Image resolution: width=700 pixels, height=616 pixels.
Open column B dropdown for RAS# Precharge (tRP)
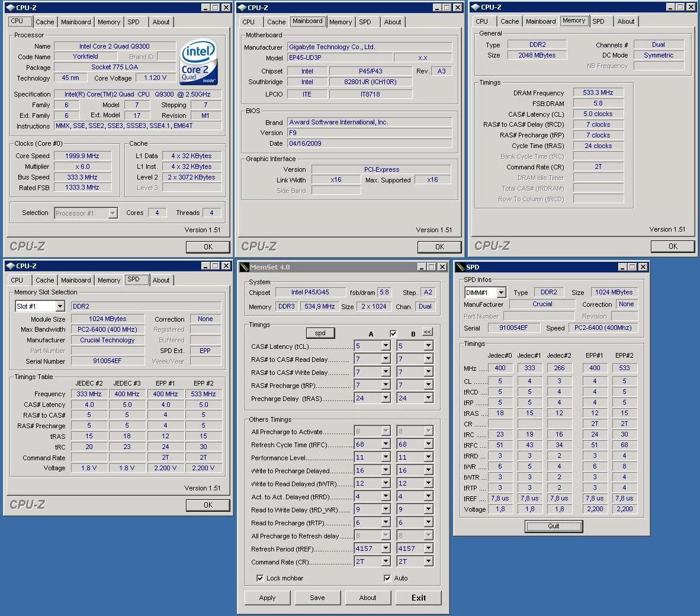tap(428, 385)
